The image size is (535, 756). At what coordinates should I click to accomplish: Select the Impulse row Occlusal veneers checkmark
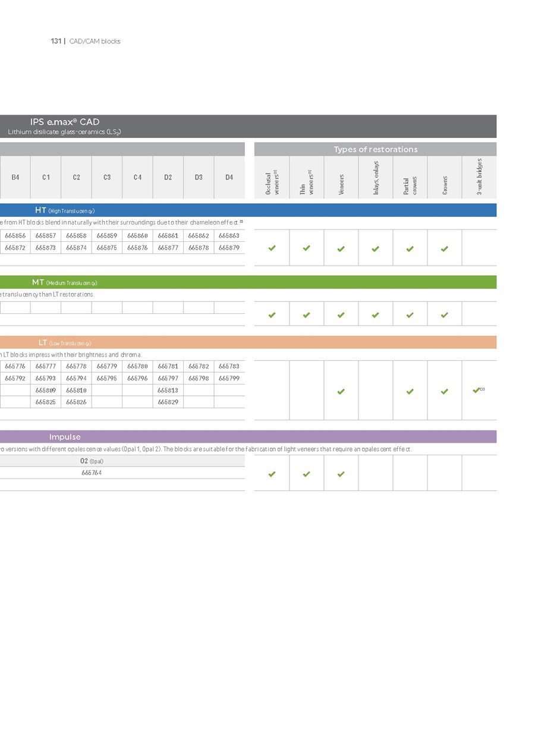pos(272,474)
